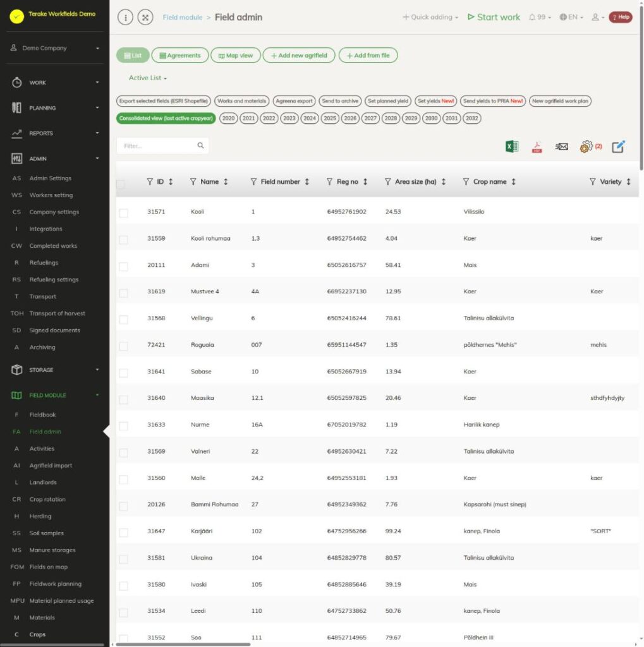Sort by Name column arrows

pos(226,181)
